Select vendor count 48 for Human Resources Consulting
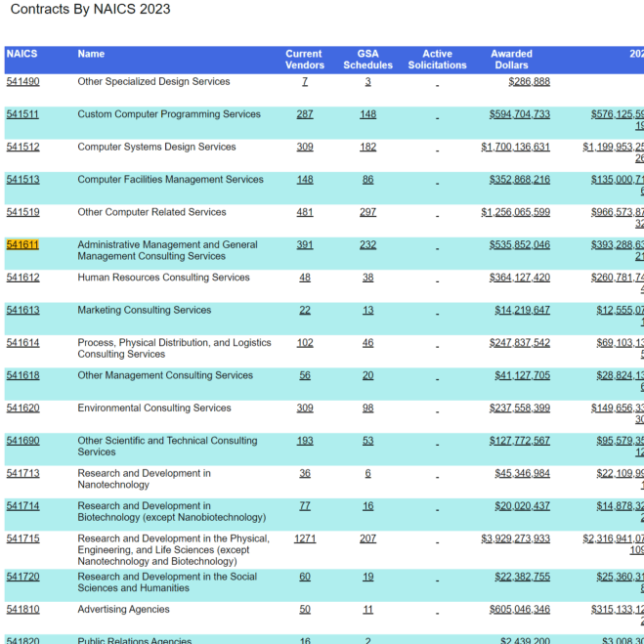644x644 pixels. (305, 278)
